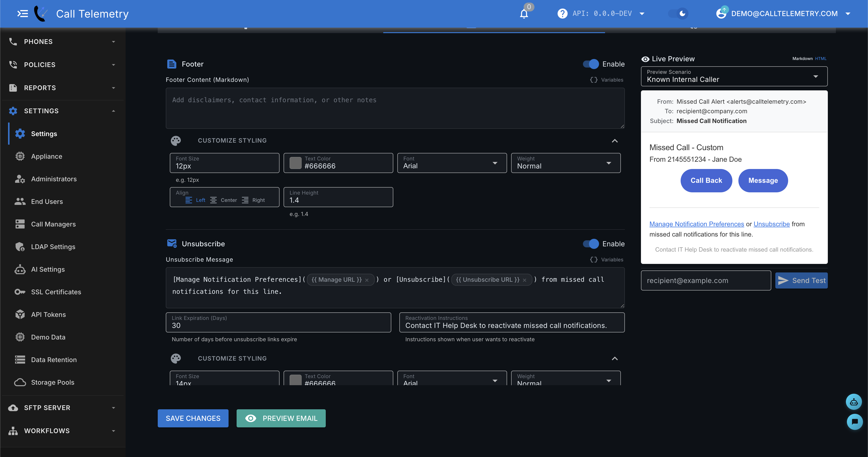Click Footer Variables braces icon

coord(593,80)
